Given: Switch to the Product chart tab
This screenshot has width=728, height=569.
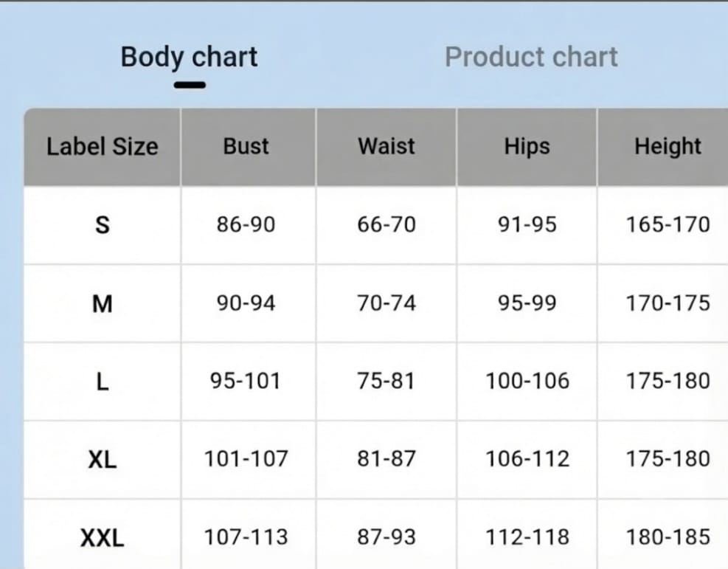Looking at the screenshot, I should (x=531, y=57).
